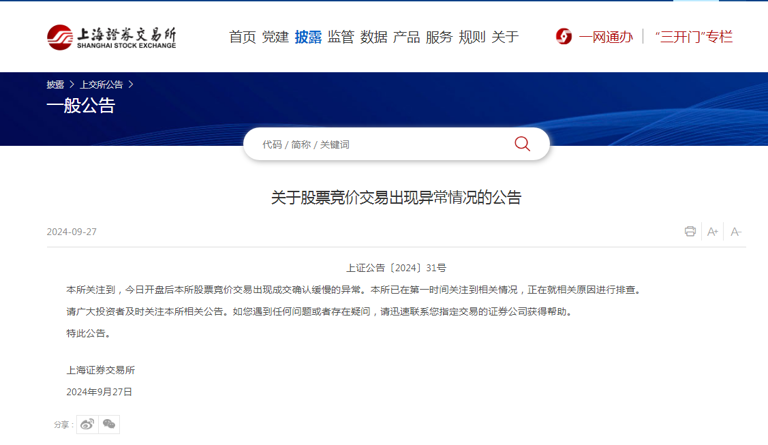This screenshot has width=768, height=445.
Task: Share the announcement on Weibo
Action: point(87,424)
